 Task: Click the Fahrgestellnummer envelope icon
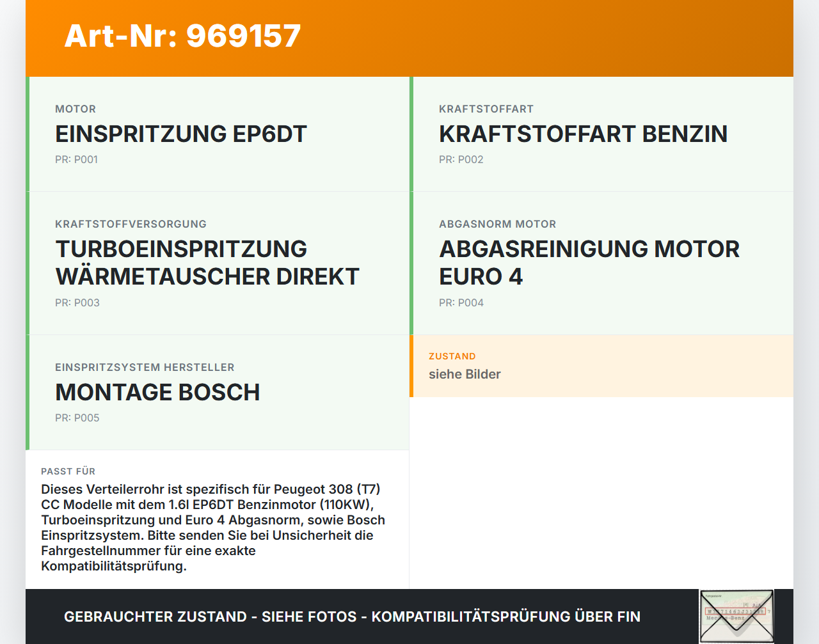[x=736, y=615]
